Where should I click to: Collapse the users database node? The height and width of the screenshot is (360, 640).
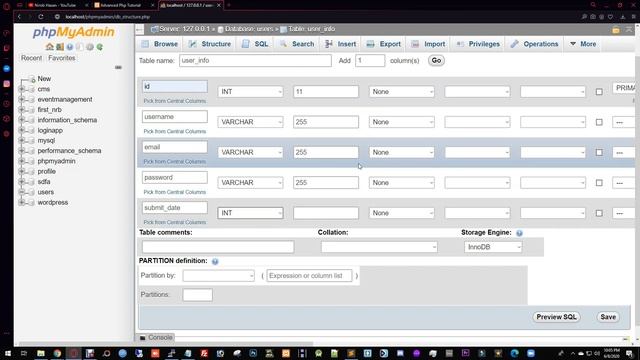(x=22, y=192)
